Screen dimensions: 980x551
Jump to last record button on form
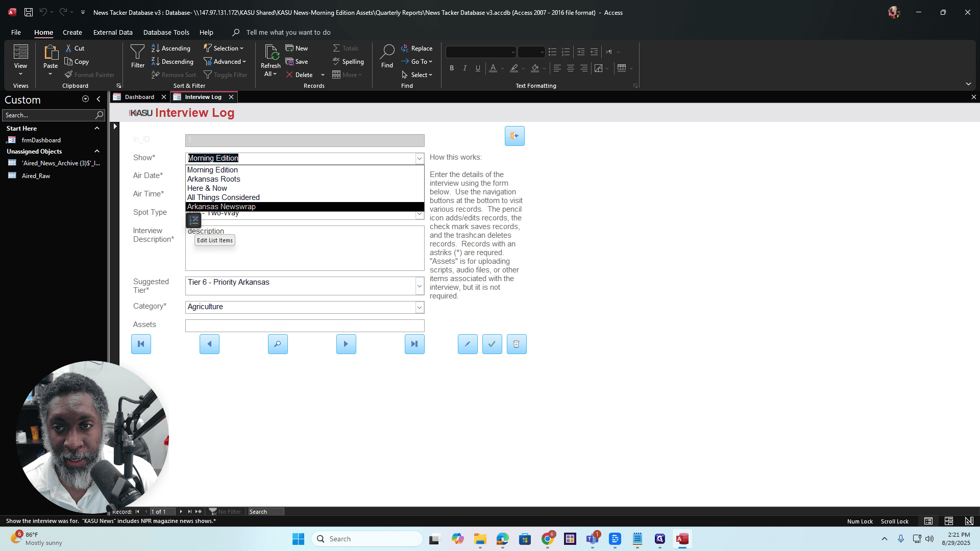coord(414,344)
